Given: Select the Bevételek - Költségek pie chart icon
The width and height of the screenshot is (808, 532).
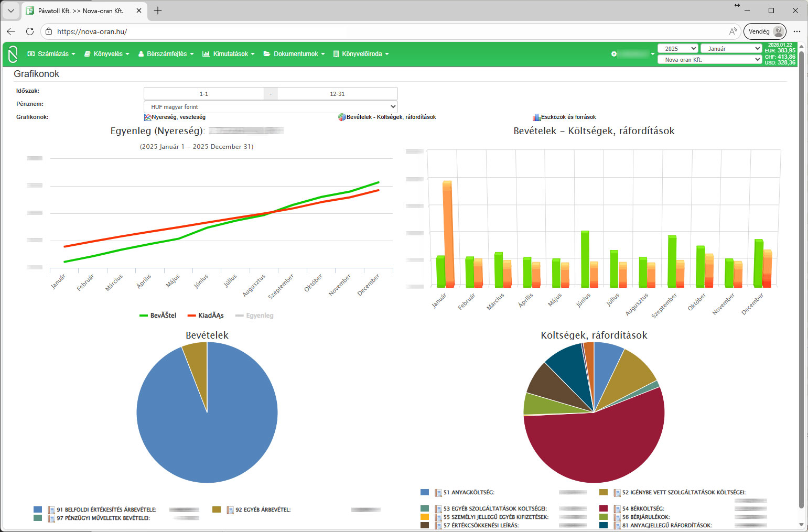Looking at the screenshot, I should point(342,117).
